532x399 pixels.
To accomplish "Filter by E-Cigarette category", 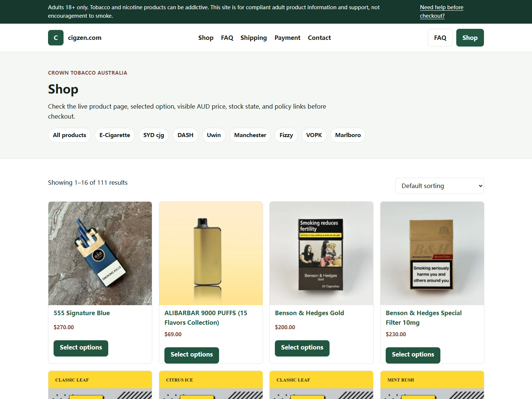I will click(115, 135).
